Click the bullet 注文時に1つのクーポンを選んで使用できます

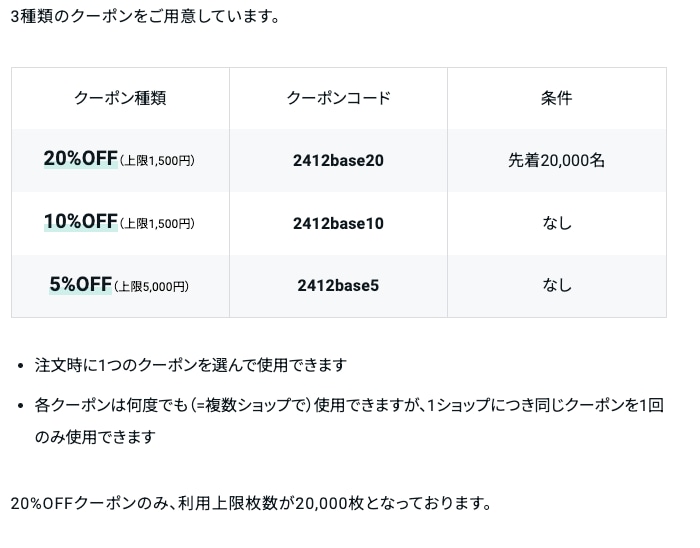pos(191,365)
